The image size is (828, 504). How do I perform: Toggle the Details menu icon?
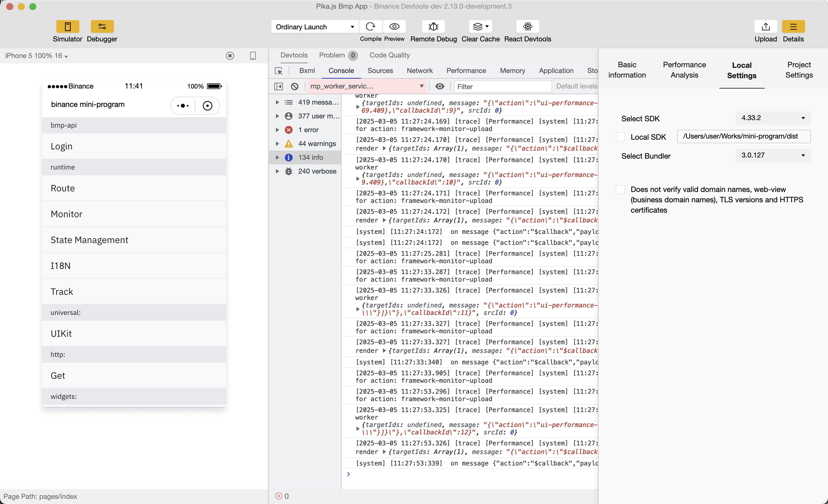[x=793, y=26]
